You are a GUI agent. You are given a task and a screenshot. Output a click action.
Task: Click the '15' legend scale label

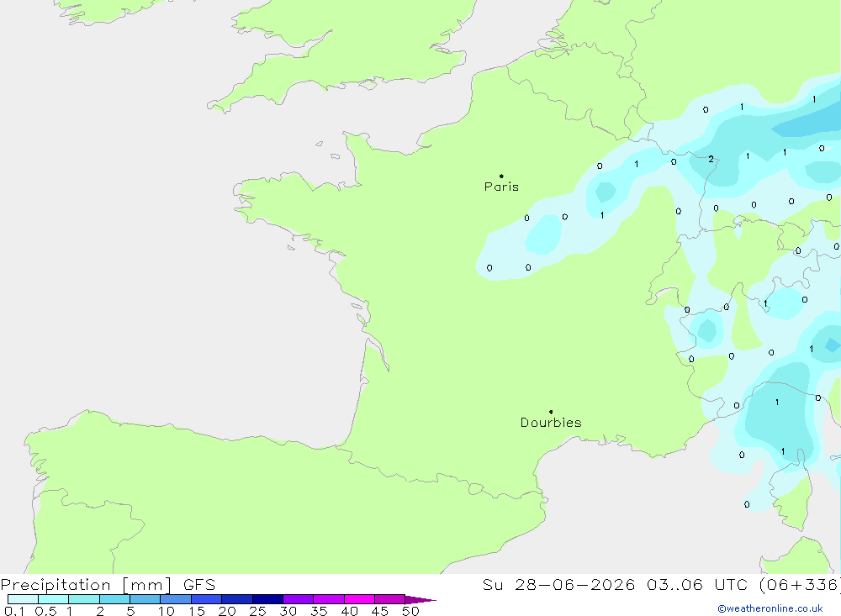tap(197, 611)
